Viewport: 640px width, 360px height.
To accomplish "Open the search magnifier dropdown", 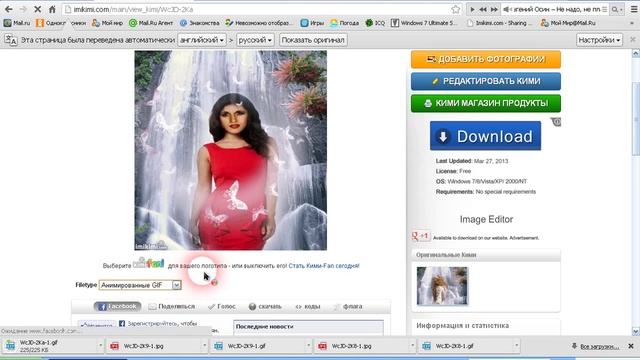I will pyautogui.click(x=617, y=9).
